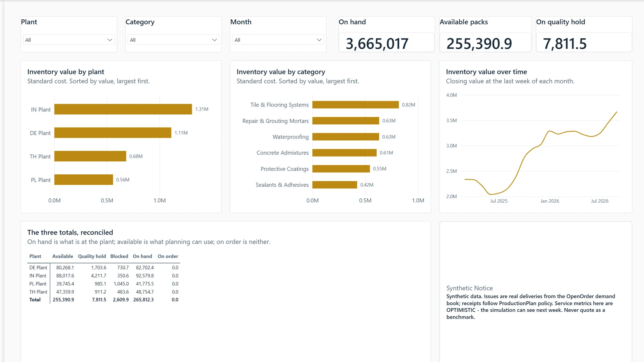
Task: Click the PL Plant bar in chart
Action: 84,180
